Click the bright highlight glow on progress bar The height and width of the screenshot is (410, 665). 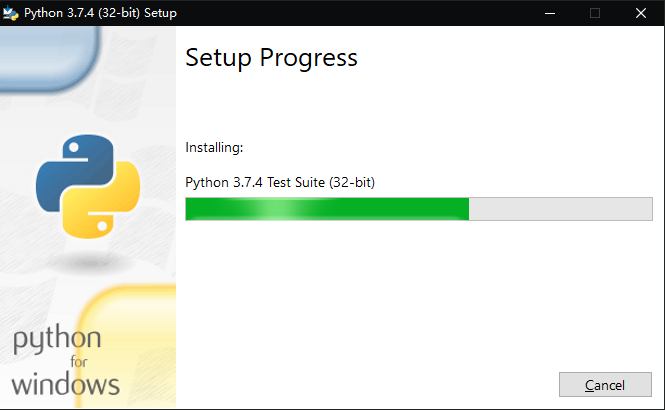(278, 209)
